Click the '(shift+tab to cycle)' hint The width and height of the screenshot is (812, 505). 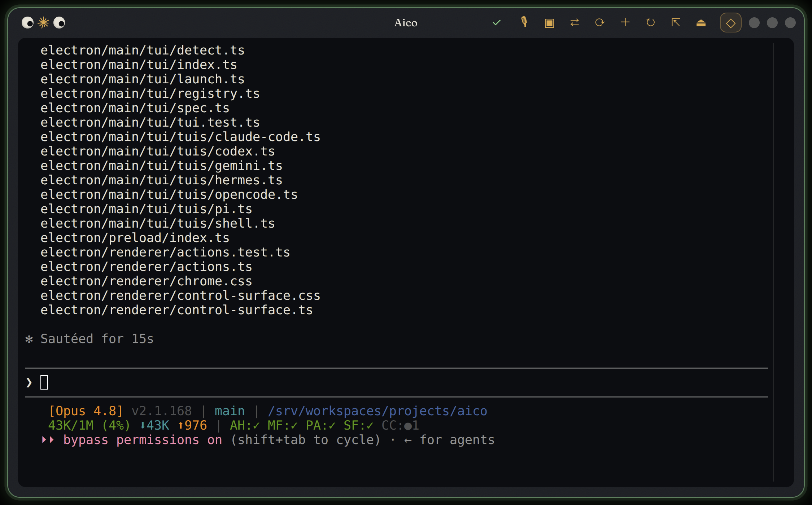pyautogui.click(x=305, y=440)
